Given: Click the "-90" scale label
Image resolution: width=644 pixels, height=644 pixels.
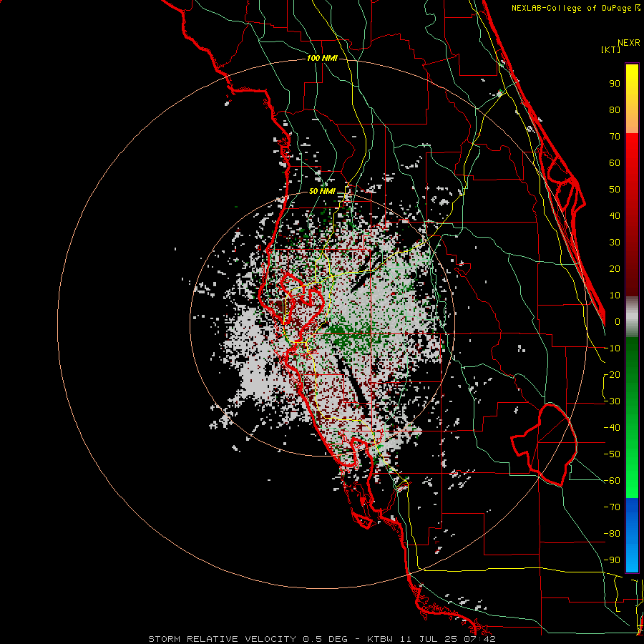Looking at the screenshot, I should [612, 560].
